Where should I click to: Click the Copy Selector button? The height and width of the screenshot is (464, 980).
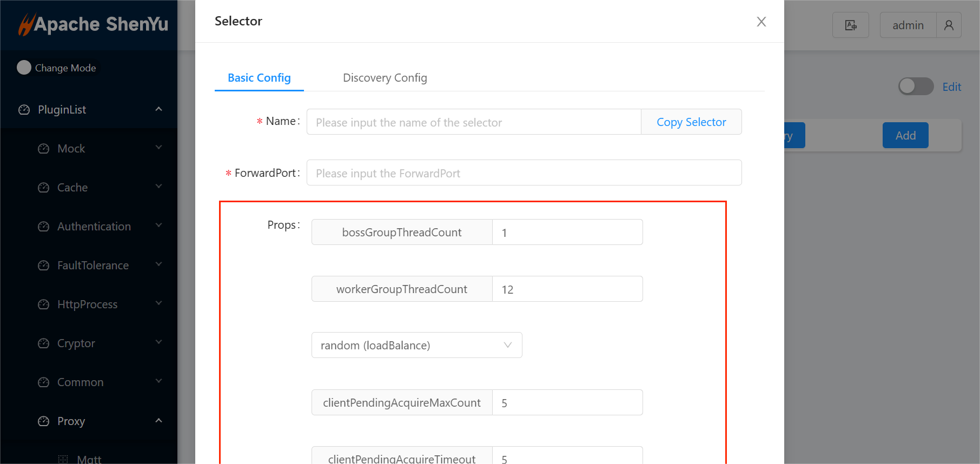coord(691,122)
